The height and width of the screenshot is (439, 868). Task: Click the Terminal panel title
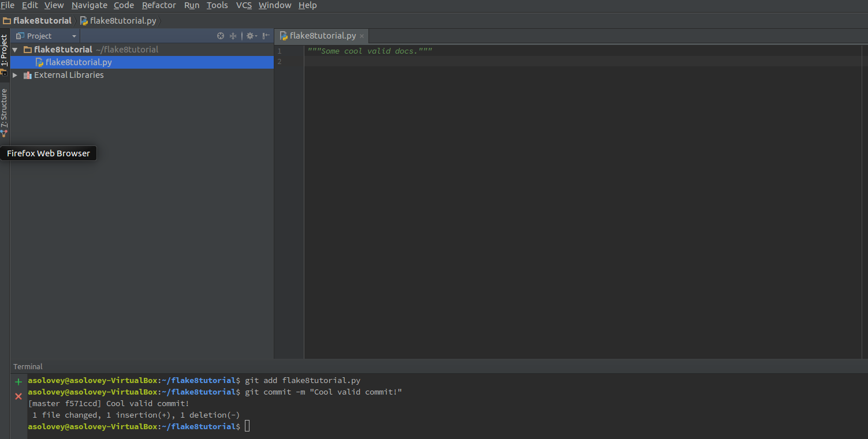coord(28,366)
